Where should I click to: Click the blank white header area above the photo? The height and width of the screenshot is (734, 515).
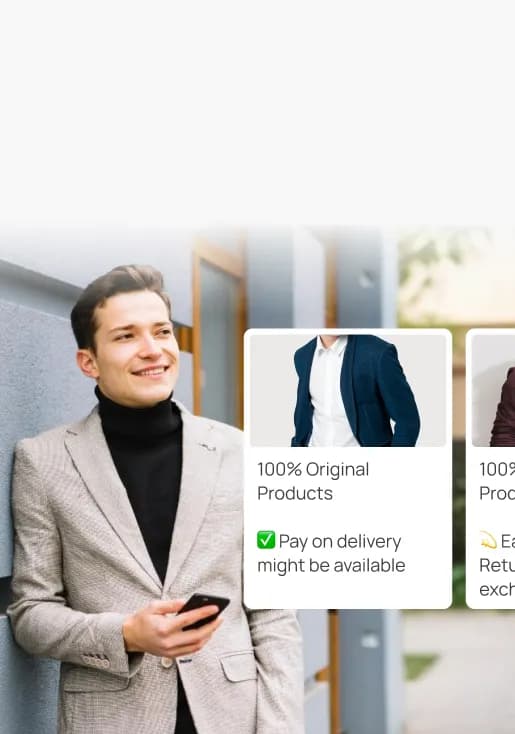[258, 108]
